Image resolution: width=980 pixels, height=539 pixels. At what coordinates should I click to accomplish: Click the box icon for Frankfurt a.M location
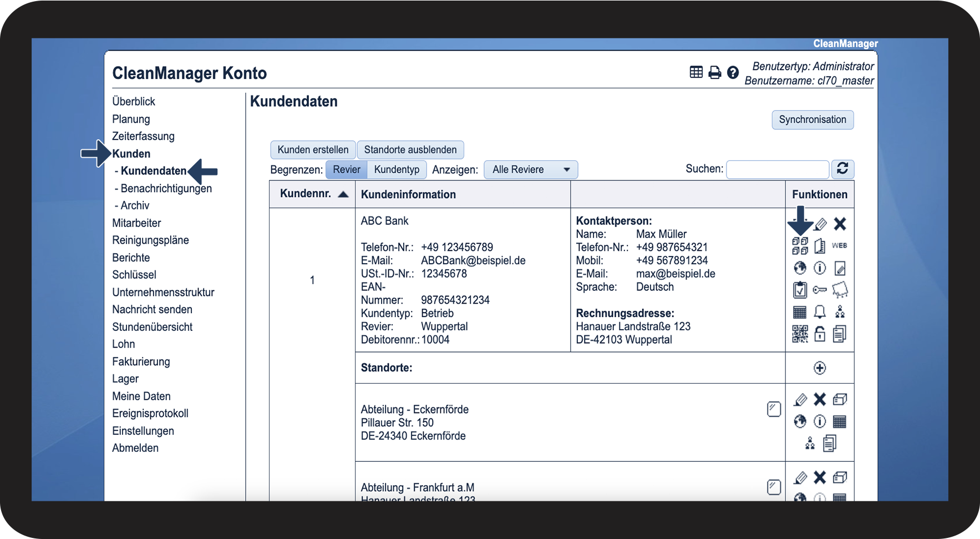tap(840, 477)
